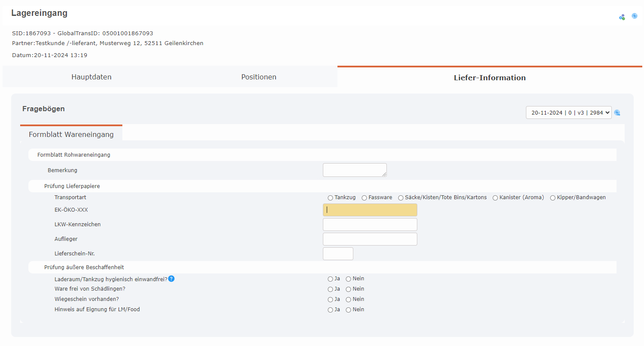Click the gears-with-checkmark icon at top right
The width and height of the screenshot is (644, 346).
coord(622,17)
